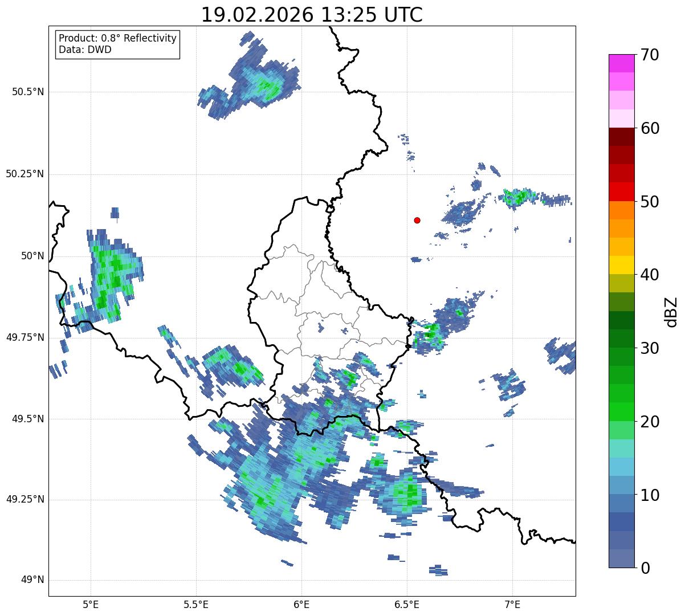The height and width of the screenshot is (616, 685).
Task: Click the latitude label '49.5°N'
Action: point(28,419)
